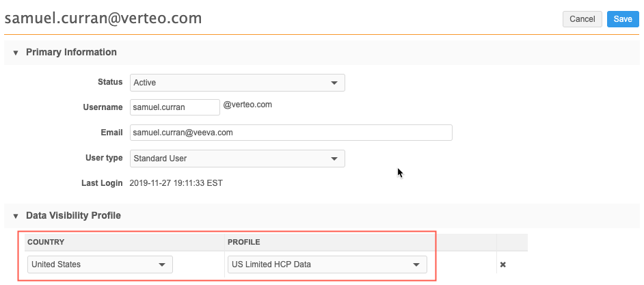Expand the Country dropdown showing United States
This screenshot has width=644, height=285.
pos(100,264)
